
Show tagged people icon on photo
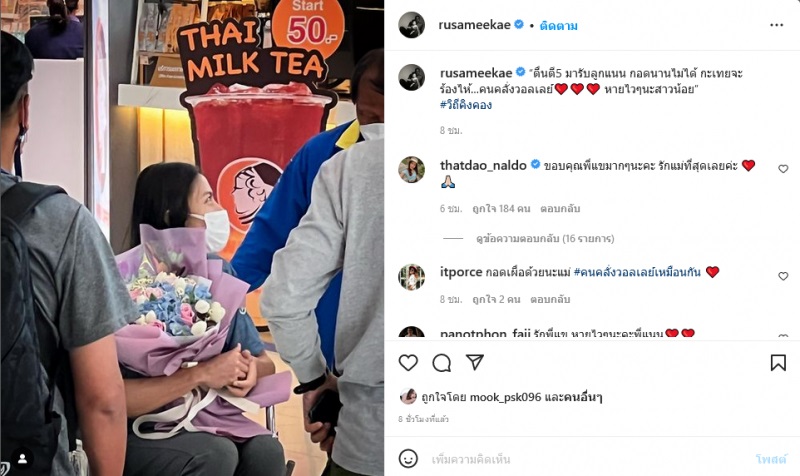[22, 459]
